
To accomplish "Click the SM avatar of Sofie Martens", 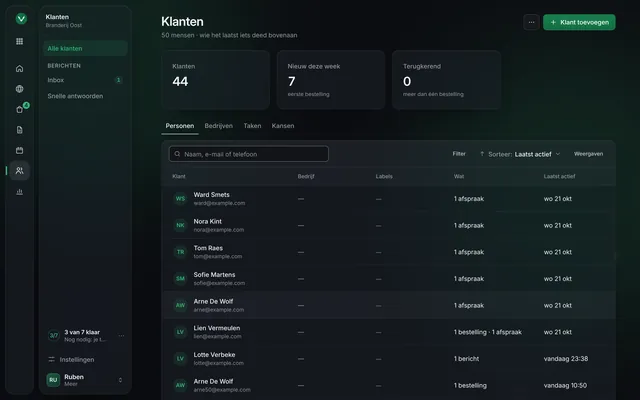I will (x=180, y=279).
